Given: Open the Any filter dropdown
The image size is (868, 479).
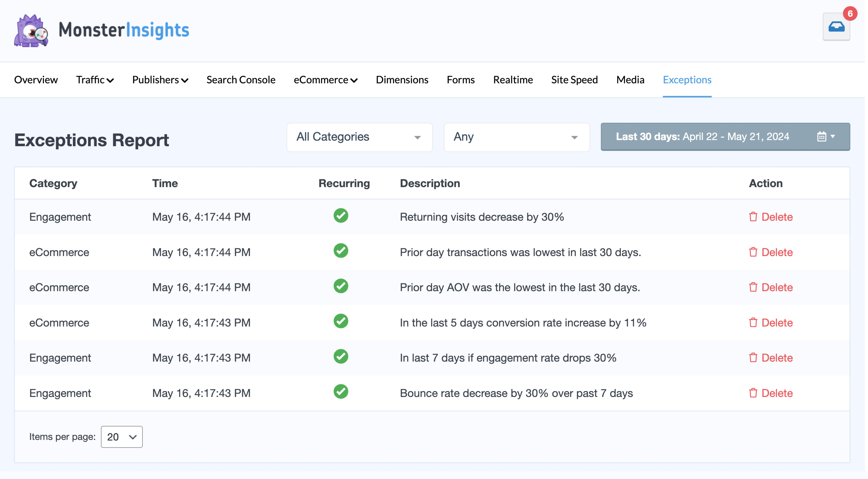Looking at the screenshot, I should tap(516, 137).
